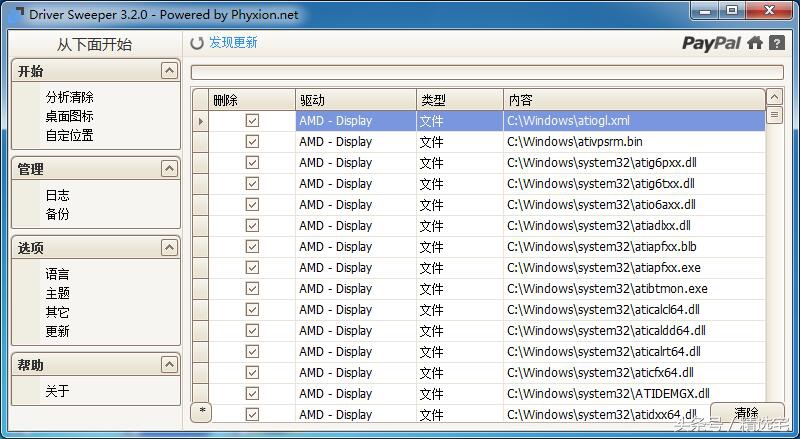Open 日志 under 管理
Image resolution: width=800 pixels, height=439 pixels.
[x=57, y=195]
